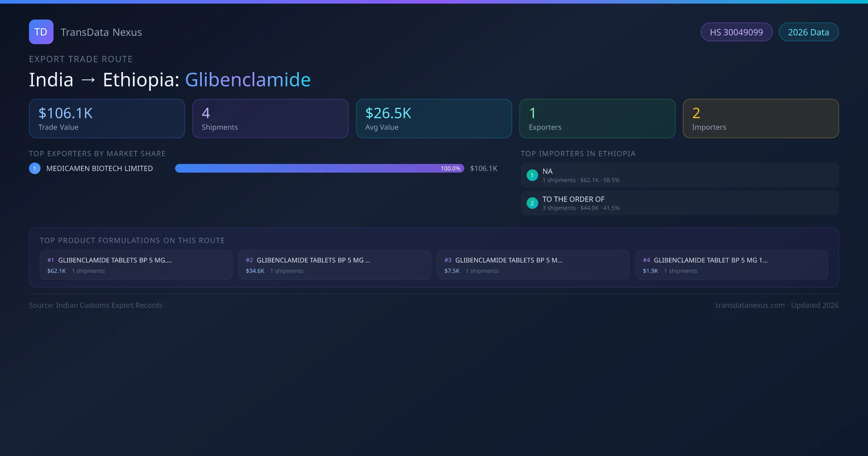Click the #2 marker in product formulations
The width and height of the screenshot is (868, 456).
tap(249, 259)
